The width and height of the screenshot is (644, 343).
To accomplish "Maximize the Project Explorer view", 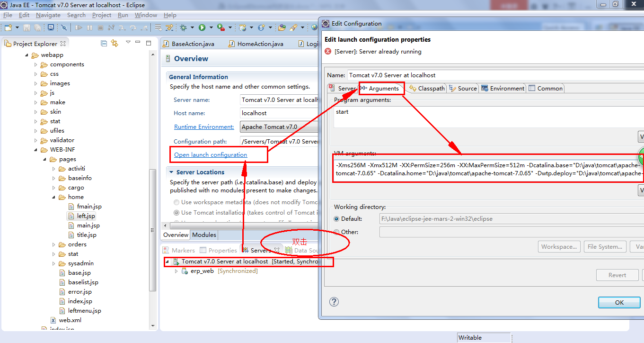I will click(x=148, y=43).
